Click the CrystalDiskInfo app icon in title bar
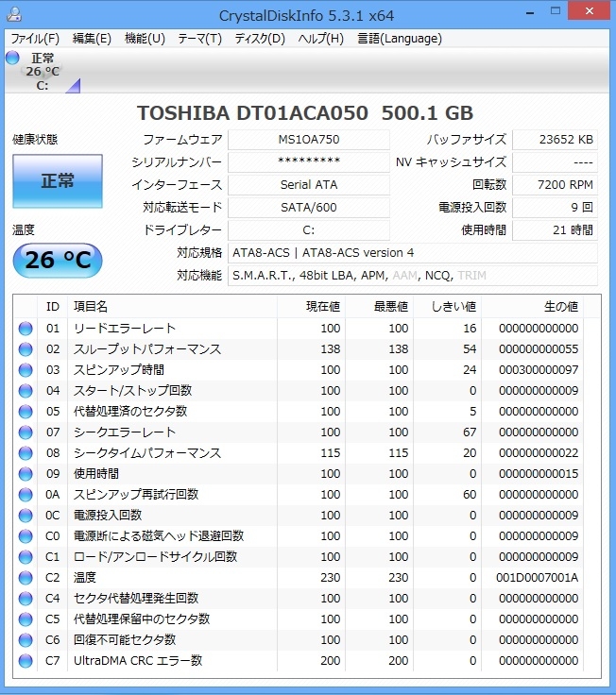 pyautogui.click(x=14, y=14)
